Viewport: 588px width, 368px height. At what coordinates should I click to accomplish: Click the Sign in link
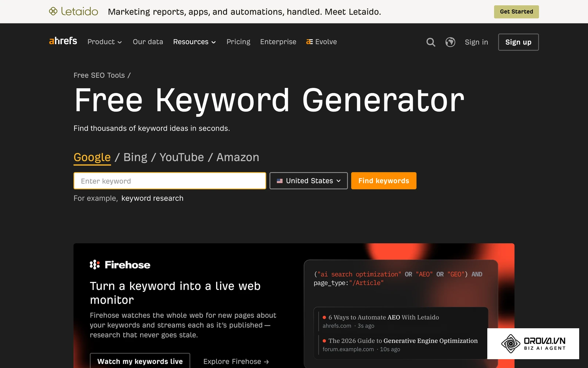click(476, 42)
